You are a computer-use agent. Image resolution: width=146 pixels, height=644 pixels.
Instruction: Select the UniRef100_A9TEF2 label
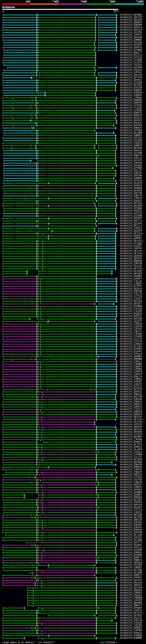pos(131,304)
